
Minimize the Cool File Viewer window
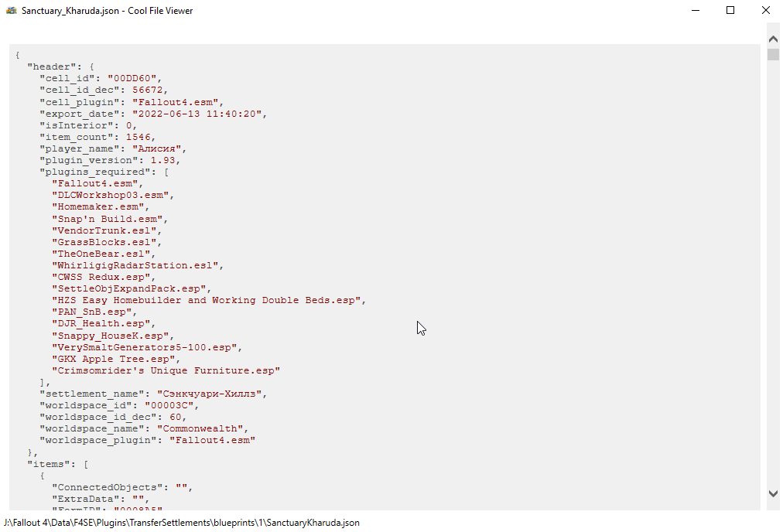coord(693,11)
